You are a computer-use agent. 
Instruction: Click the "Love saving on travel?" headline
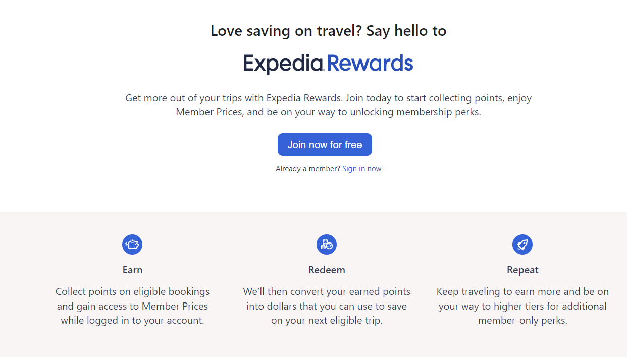(x=286, y=31)
